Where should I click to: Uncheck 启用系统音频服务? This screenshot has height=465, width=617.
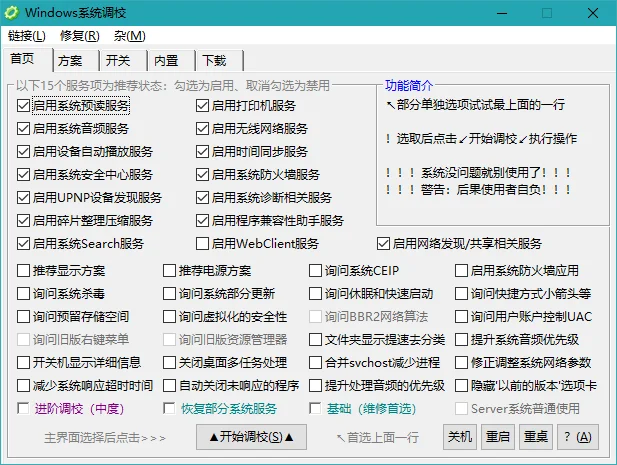coord(24,129)
